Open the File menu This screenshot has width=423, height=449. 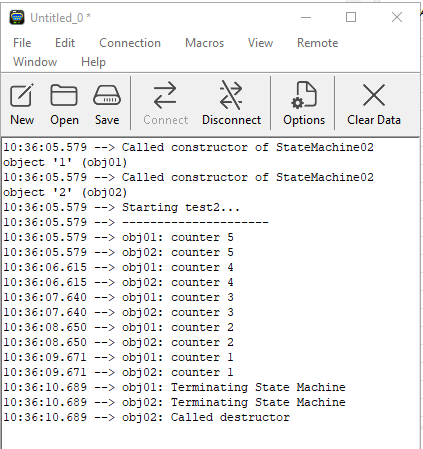point(22,43)
